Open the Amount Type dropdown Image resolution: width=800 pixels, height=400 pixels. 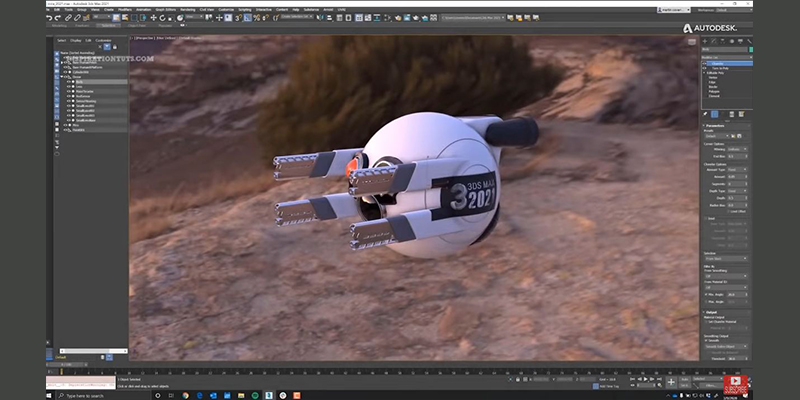click(737, 169)
